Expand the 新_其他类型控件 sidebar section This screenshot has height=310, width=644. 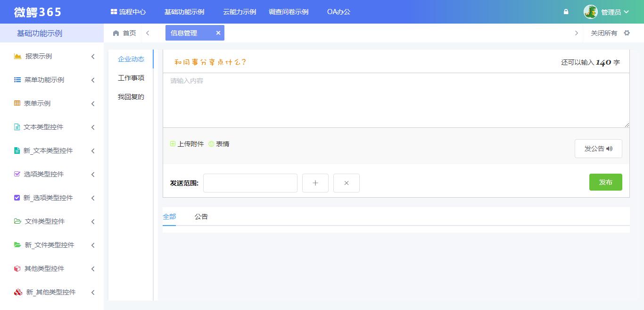click(92, 292)
